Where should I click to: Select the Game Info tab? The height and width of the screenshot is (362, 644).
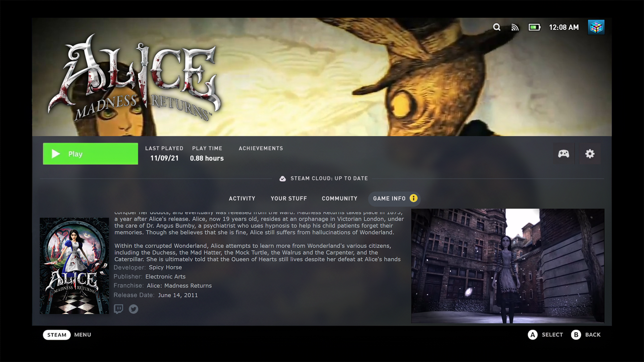[x=394, y=198]
